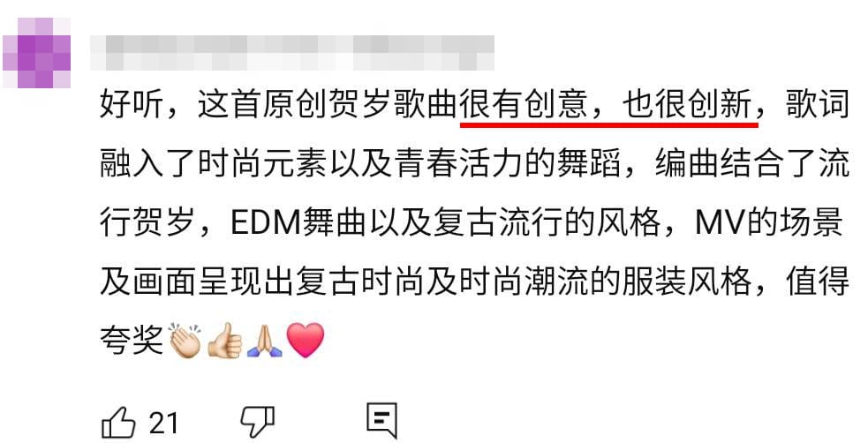Click the like count 21
The width and height of the screenshot is (868, 443).
(x=163, y=424)
